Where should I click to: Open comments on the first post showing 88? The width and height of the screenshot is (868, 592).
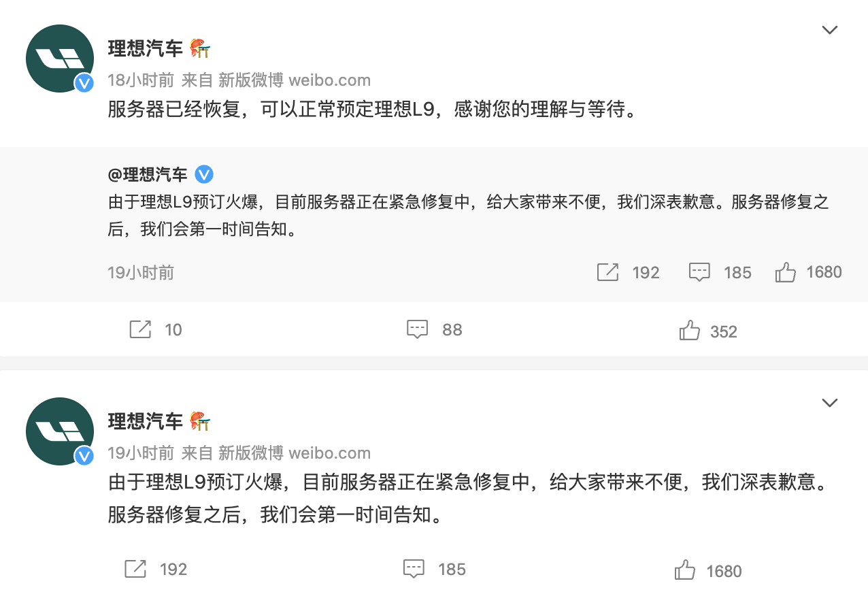[417, 330]
